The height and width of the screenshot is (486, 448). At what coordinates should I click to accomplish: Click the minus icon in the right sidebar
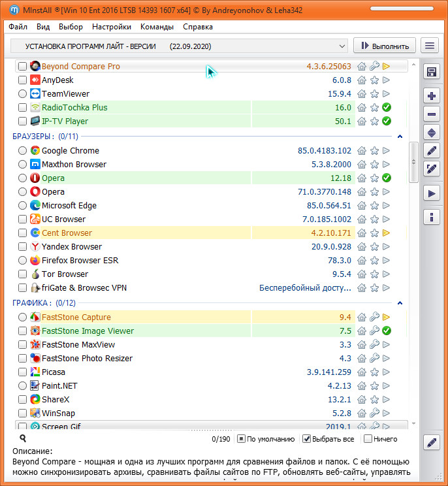tap(431, 114)
